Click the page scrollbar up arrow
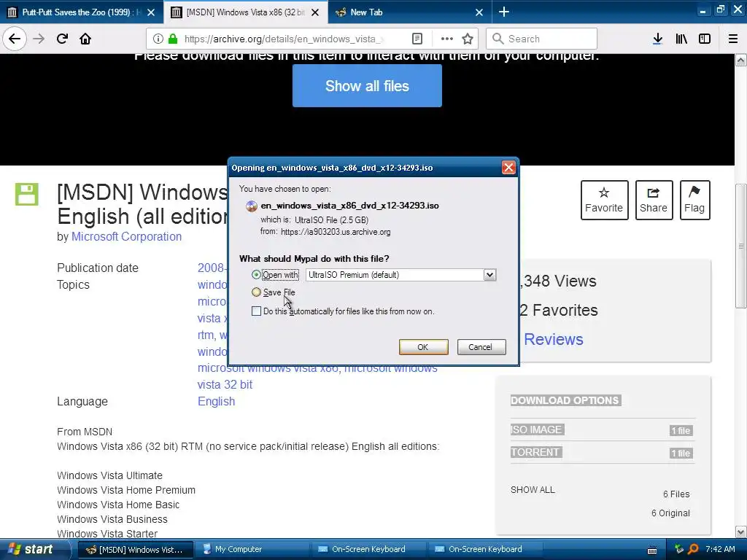This screenshot has width=747, height=560. click(x=740, y=60)
